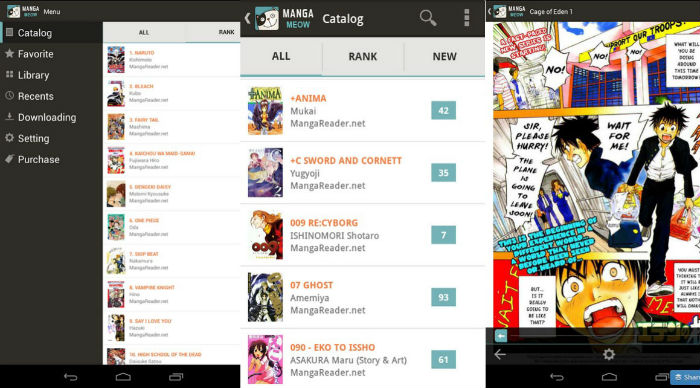Select RANK tab in the small Menu-screen list
This screenshot has width=700, height=388.
(x=226, y=32)
